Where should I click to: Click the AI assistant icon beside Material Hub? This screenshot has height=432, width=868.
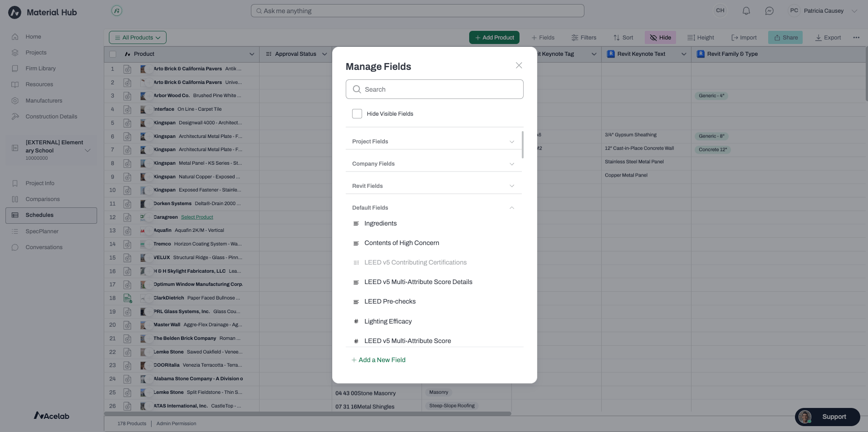(x=117, y=11)
